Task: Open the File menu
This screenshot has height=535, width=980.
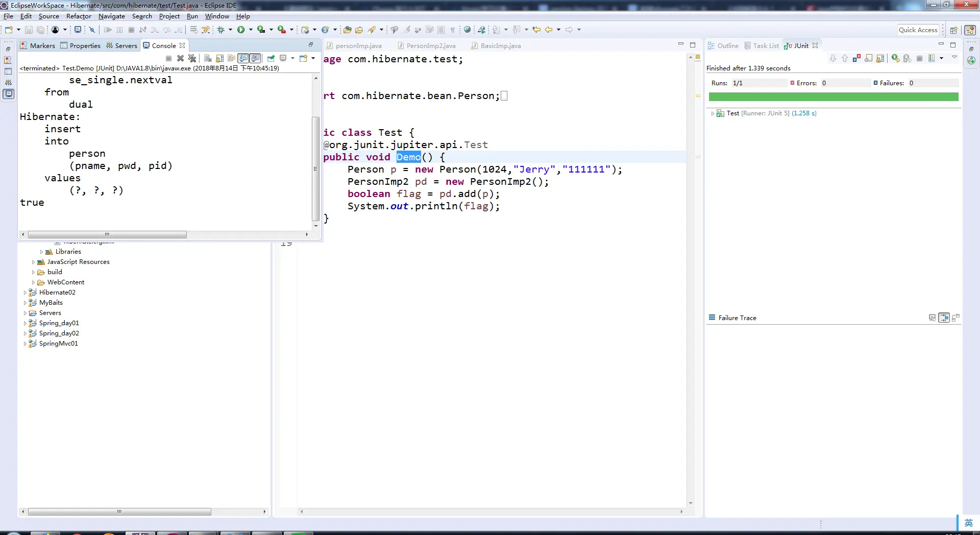Action: pos(8,16)
